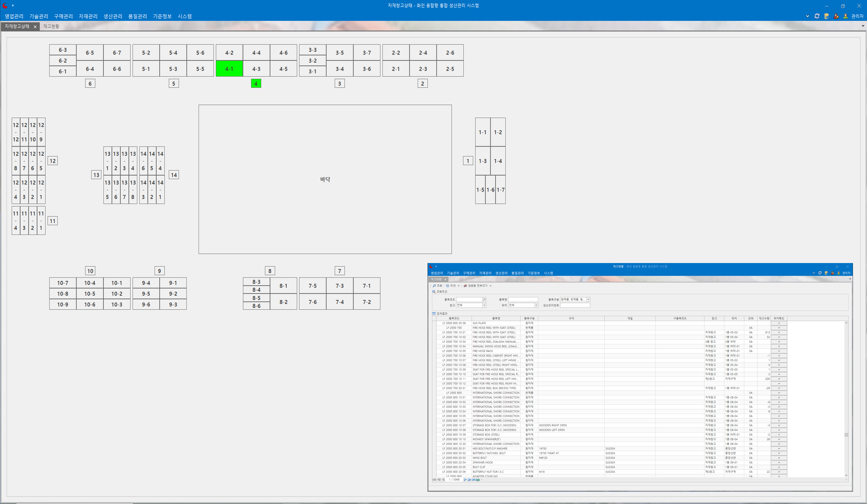Image resolution: width=867 pixels, height=504 pixels.
Task: Click the database-plus icon in the header
Action: [x=826, y=16]
